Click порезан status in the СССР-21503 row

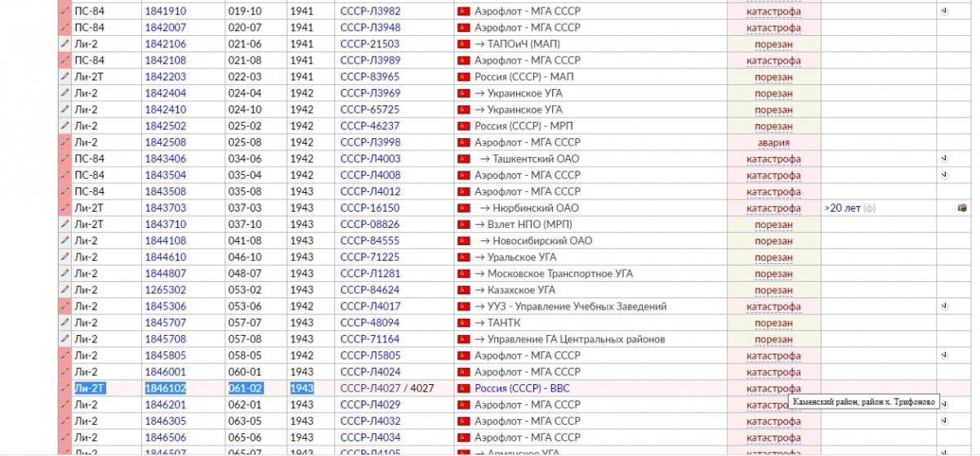[x=773, y=44]
